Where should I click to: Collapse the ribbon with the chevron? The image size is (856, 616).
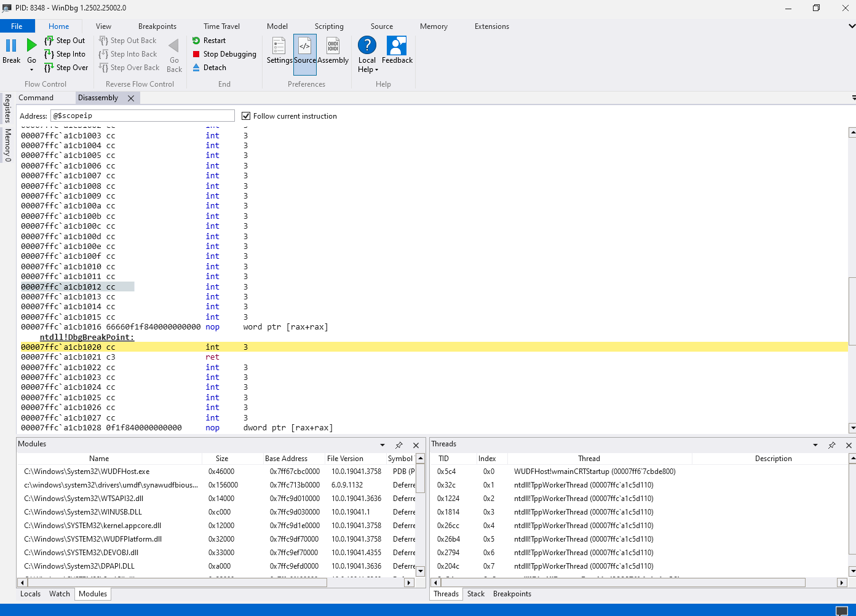(851, 26)
